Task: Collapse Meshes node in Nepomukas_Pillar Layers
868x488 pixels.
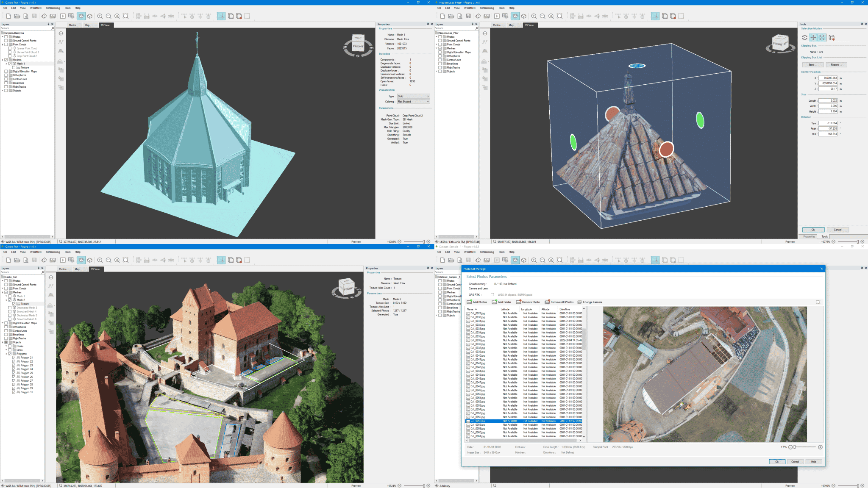Action: [437, 48]
